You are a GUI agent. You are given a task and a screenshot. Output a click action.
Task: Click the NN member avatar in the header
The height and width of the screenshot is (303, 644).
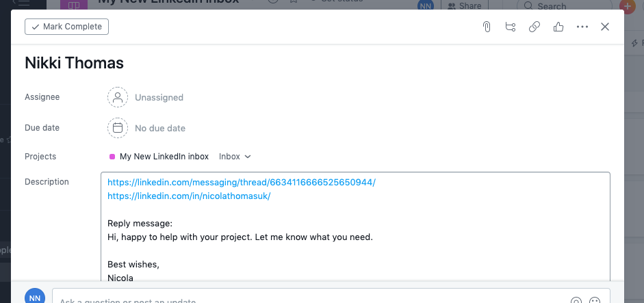click(x=426, y=5)
